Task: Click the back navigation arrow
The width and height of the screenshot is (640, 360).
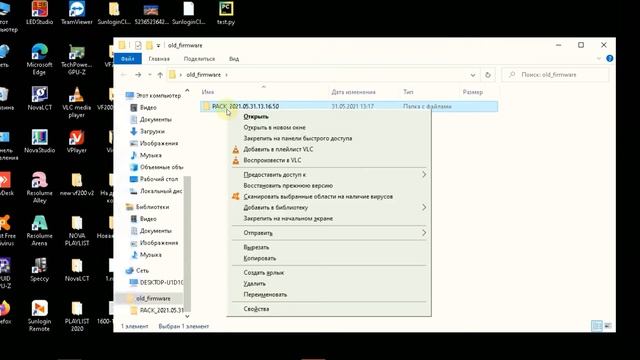Action: (x=124, y=75)
